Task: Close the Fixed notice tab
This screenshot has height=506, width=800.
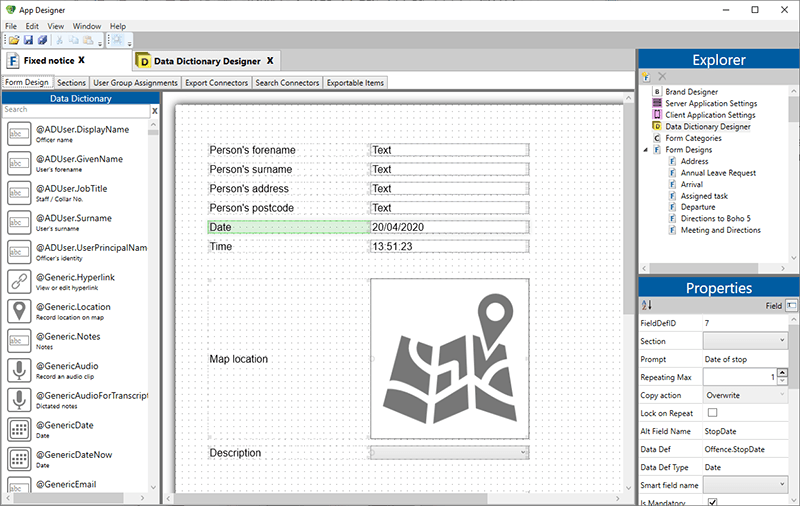Action: 82,61
